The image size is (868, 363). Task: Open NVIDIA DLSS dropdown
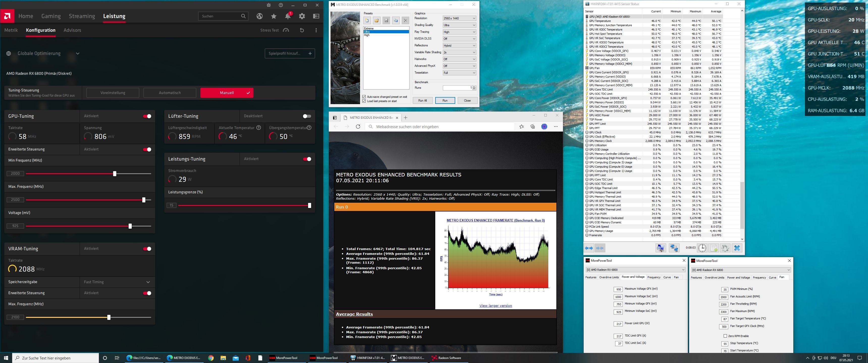coord(459,39)
